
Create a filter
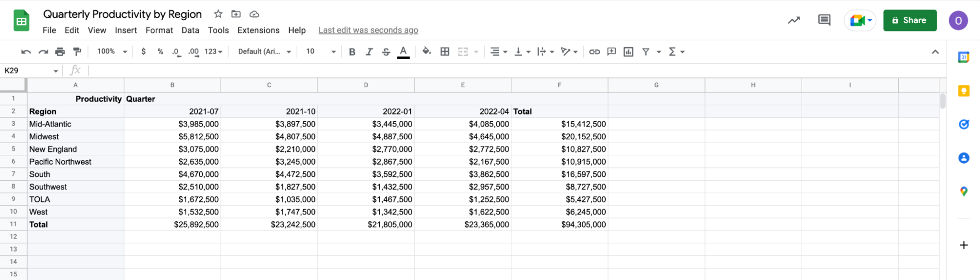click(x=646, y=52)
